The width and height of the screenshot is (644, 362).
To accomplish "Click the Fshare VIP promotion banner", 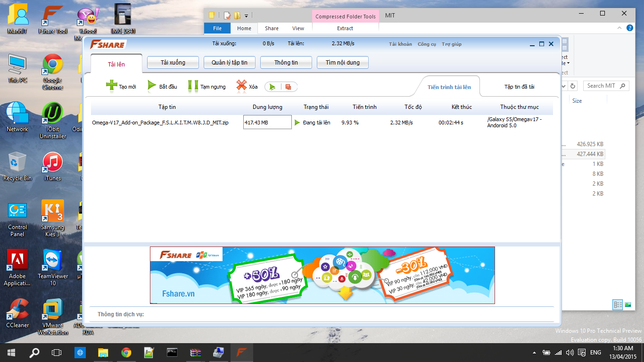I will (x=322, y=275).
